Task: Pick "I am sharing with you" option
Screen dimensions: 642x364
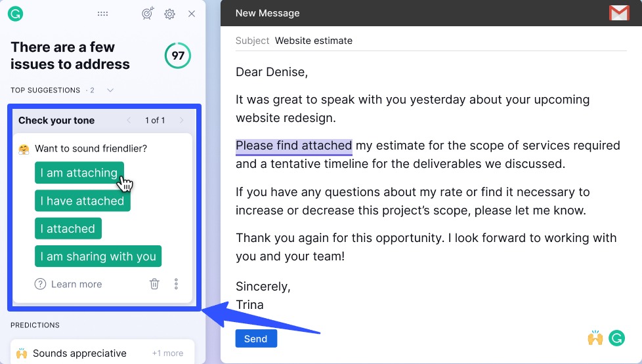Action: tap(98, 256)
